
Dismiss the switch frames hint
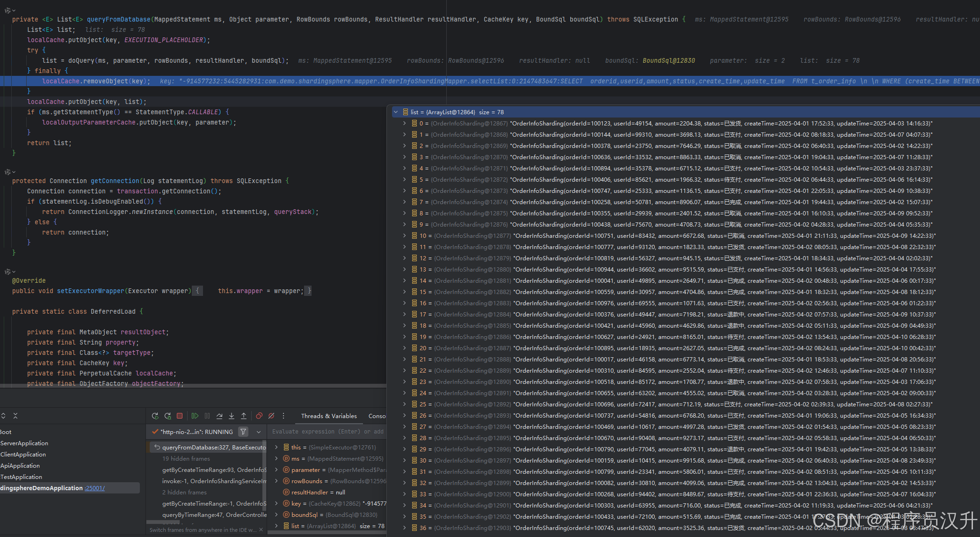tap(261, 530)
